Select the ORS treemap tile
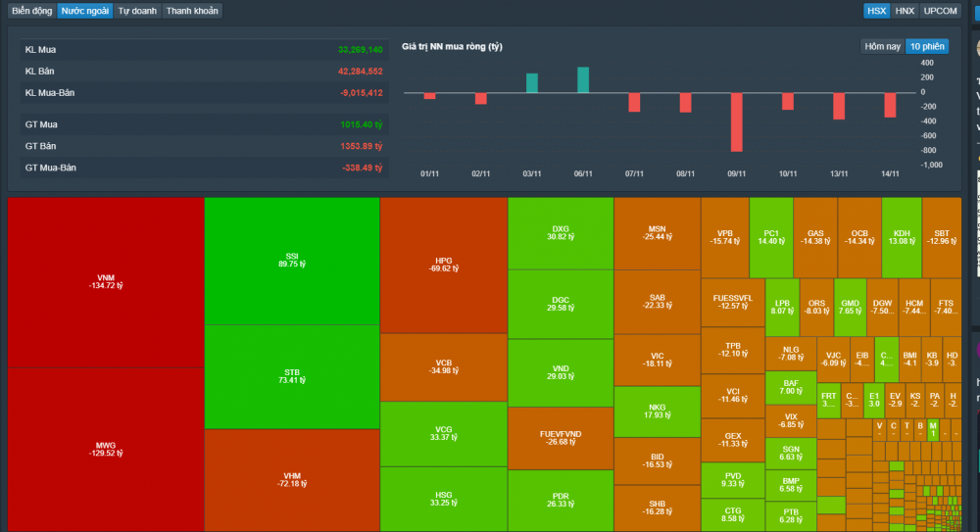 (816, 307)
